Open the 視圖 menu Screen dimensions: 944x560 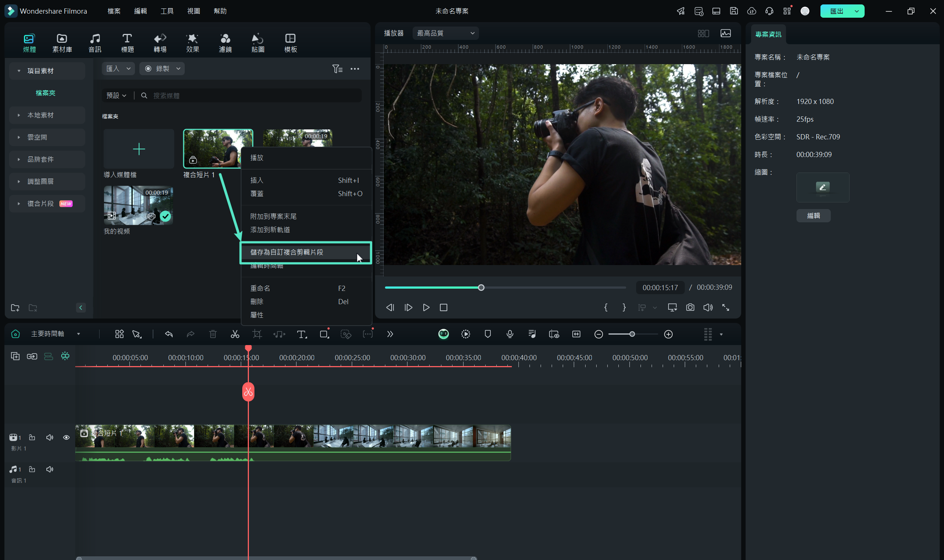[x=194, y=11]
